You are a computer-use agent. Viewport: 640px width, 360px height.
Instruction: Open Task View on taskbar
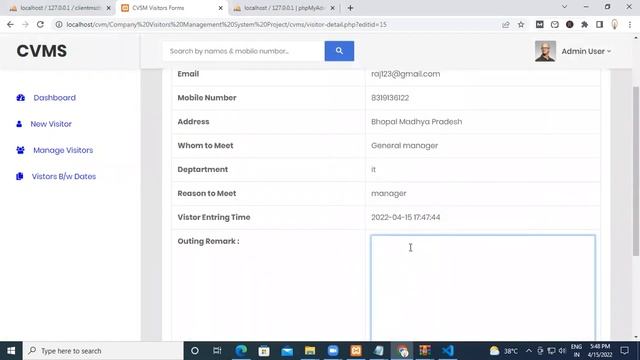point(217,351)
